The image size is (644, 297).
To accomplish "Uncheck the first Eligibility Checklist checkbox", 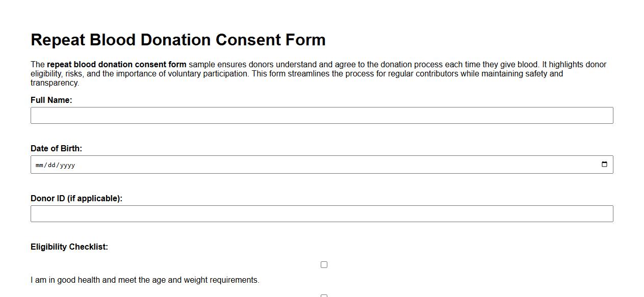I will [323, 264].
